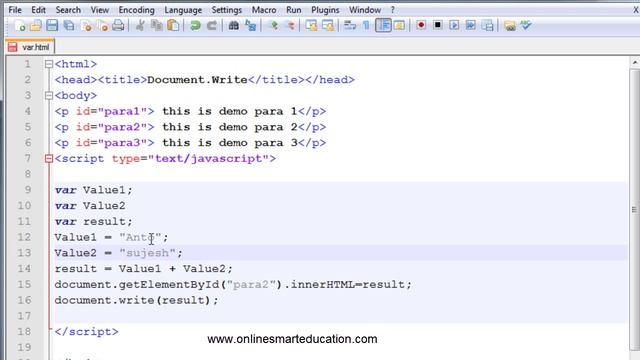The image size is (640, 360).
Task: Start macro recording with the red circle
Action: [421, 26]
